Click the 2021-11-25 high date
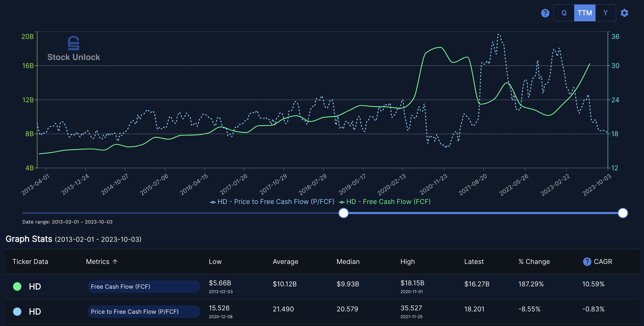This screenshot has width=644, height=326. click(411, 317)
